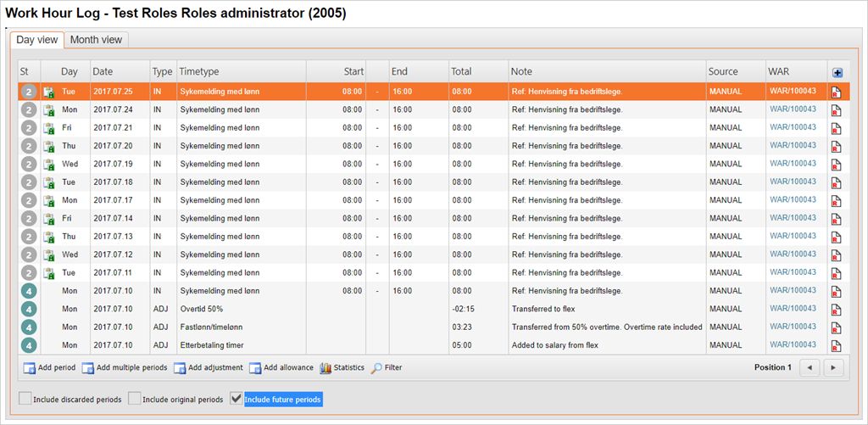Click status 4 badge on Overtid 50% row
The image size is (868, 425).
tap(28, 309)
